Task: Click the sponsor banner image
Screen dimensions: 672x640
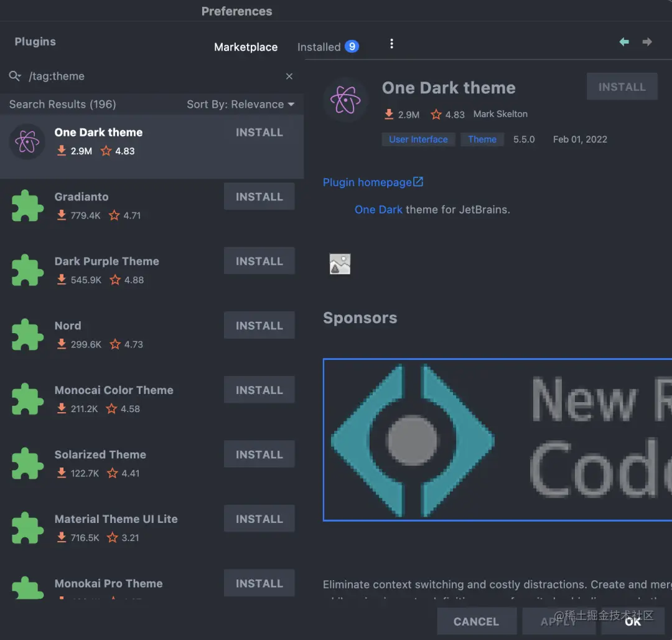Action: point(497,440)
